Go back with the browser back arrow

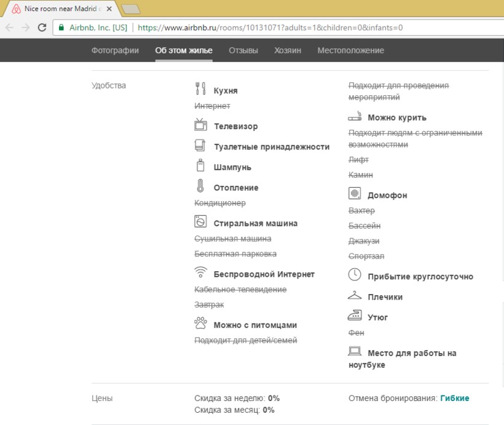tap(10, 27)
